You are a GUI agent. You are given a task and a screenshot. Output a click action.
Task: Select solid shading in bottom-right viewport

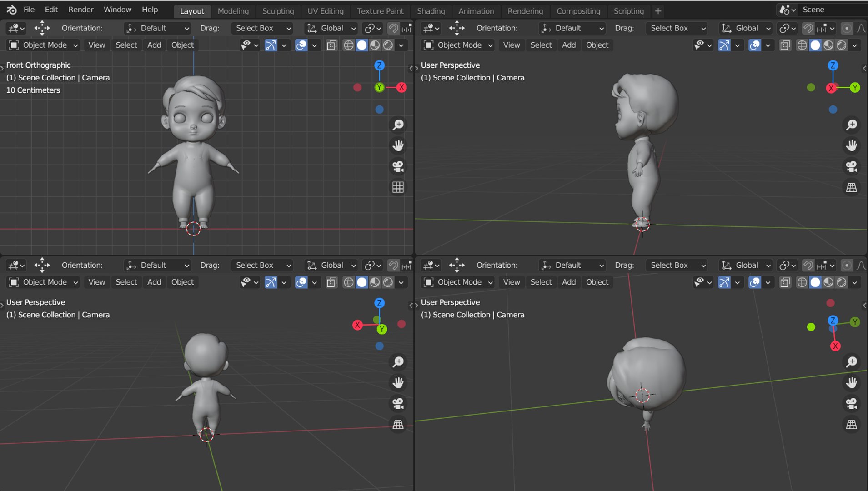tap(815, 282)
